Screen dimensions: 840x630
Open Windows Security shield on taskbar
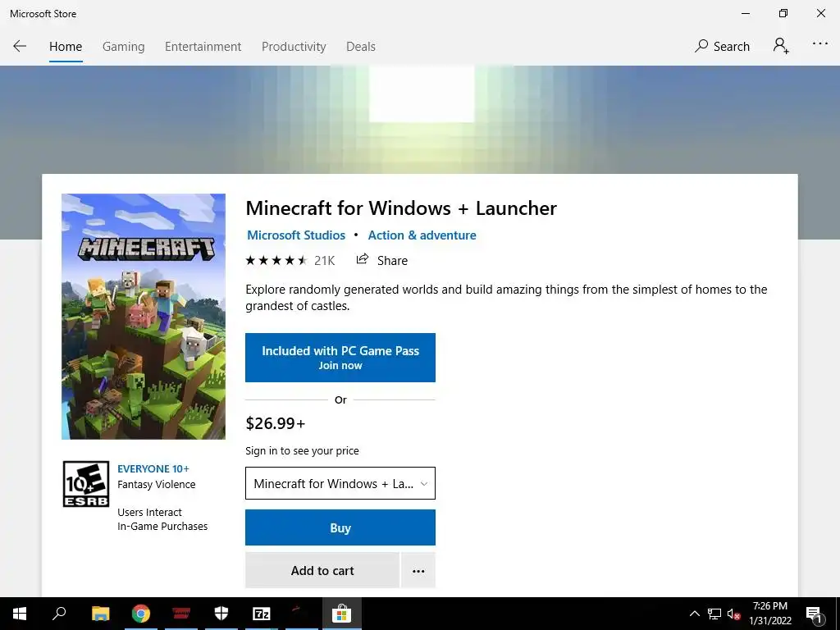221,614
